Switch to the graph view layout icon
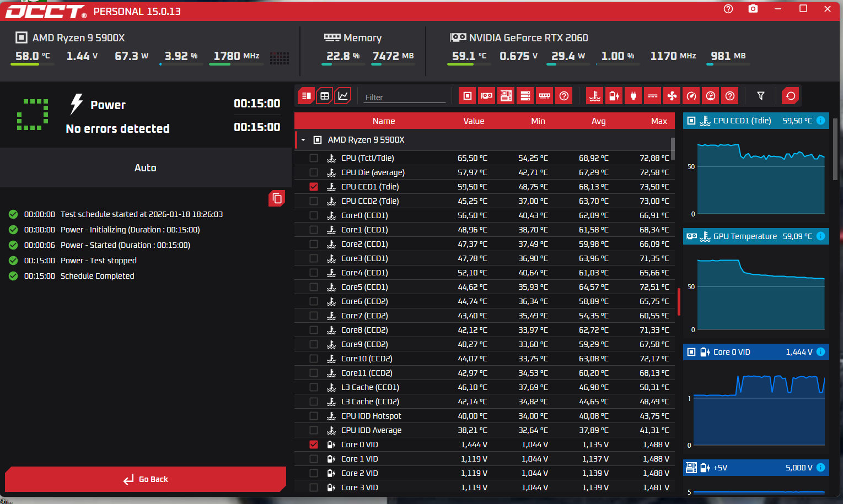 point(343,96)
